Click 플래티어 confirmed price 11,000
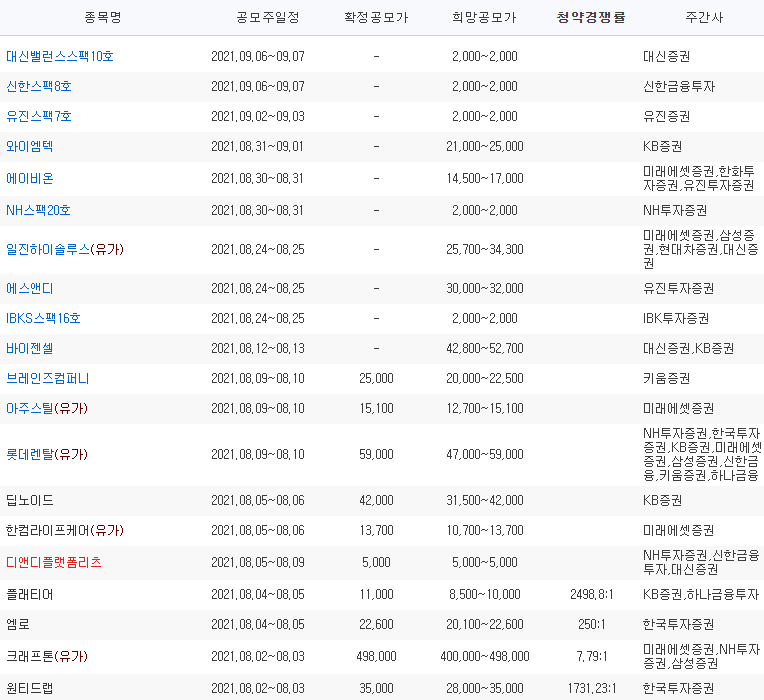Screen dimensions: 764x700 tap(376, 595)
